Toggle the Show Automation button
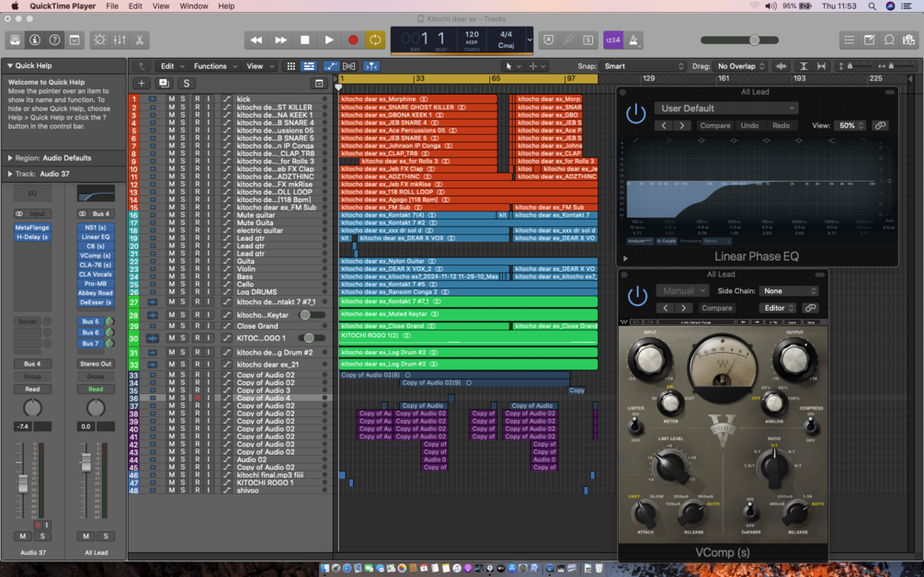The width and height of the screenshot is (924, 577). point(331,66)
